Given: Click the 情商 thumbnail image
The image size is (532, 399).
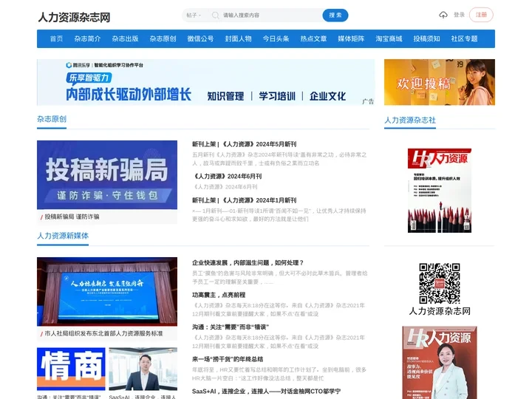Looking at the screenshot, I should tap(71, 369).
